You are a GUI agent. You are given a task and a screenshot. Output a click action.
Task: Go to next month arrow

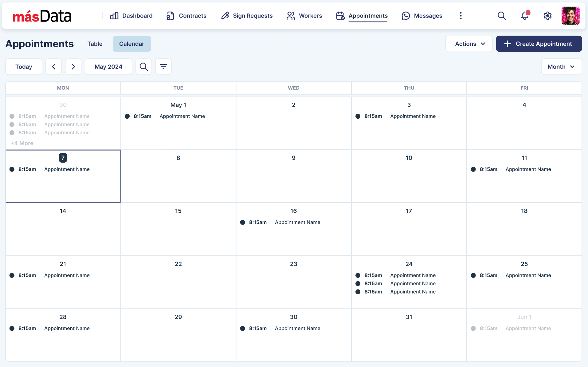pos(73,67)
